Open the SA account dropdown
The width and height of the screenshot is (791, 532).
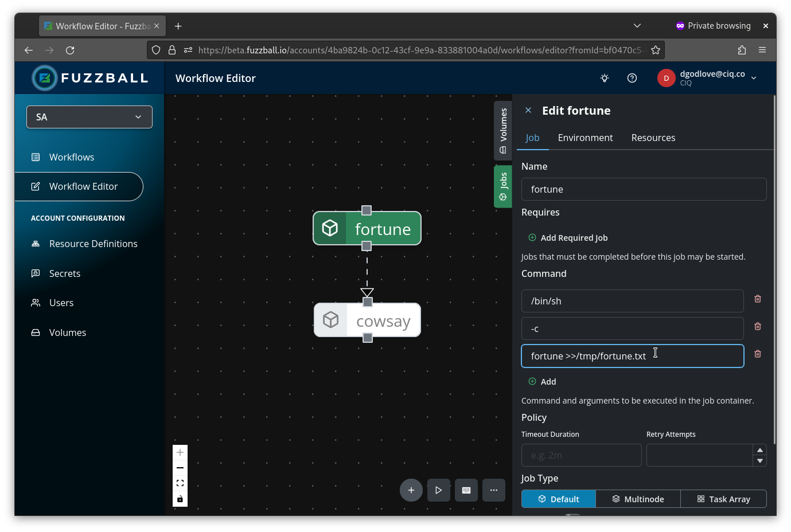click(x=89, y=117)
